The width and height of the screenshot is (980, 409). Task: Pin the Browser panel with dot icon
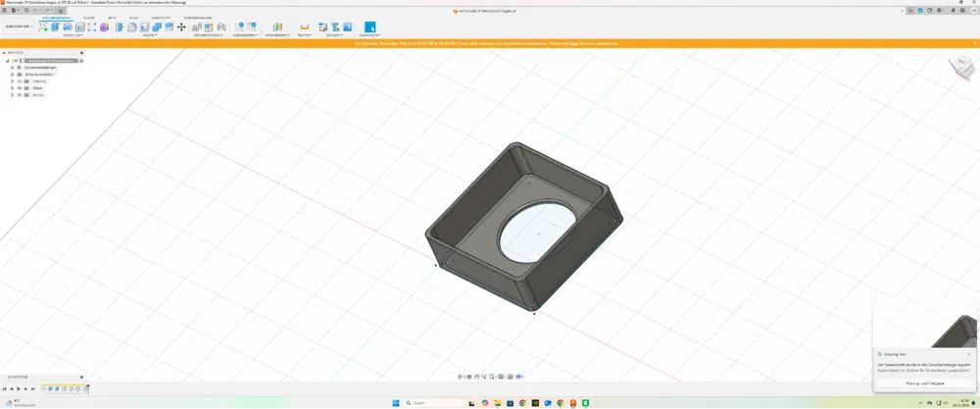(81, 53)
